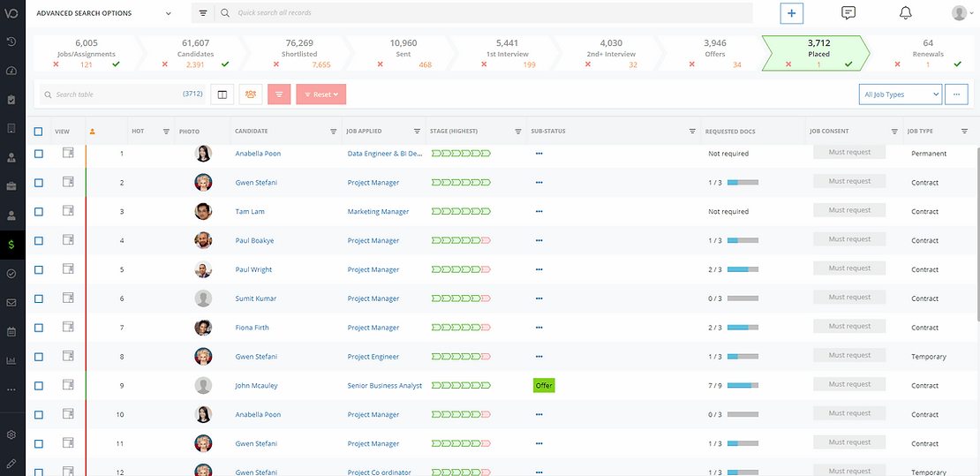The width and height of the screenshot is (980, 476).
Task: Open Paul Wright's candidate link
Action: [x=253, y=270]
